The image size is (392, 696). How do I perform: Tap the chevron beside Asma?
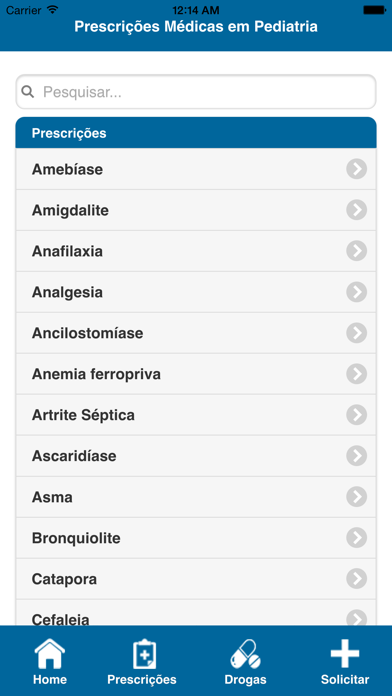pos(356,497)
